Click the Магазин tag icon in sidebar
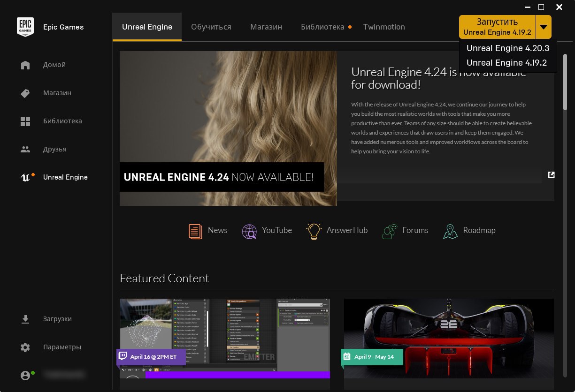Viewport: 575px width, 392px height. coord(25,93)
